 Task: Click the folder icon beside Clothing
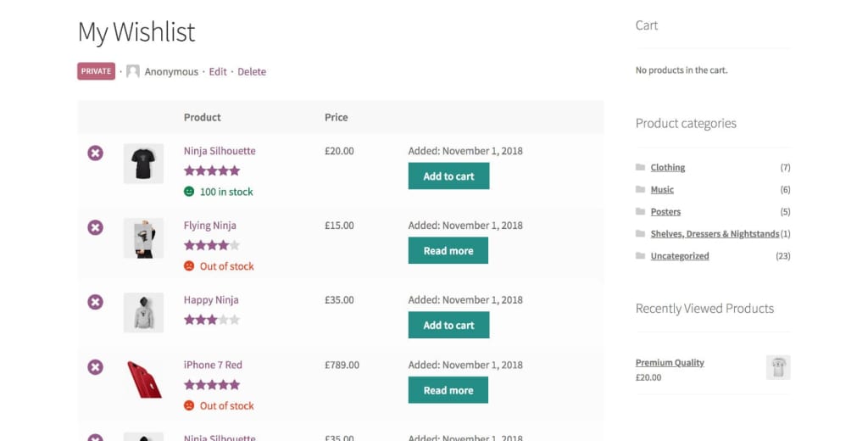point(641,167)
